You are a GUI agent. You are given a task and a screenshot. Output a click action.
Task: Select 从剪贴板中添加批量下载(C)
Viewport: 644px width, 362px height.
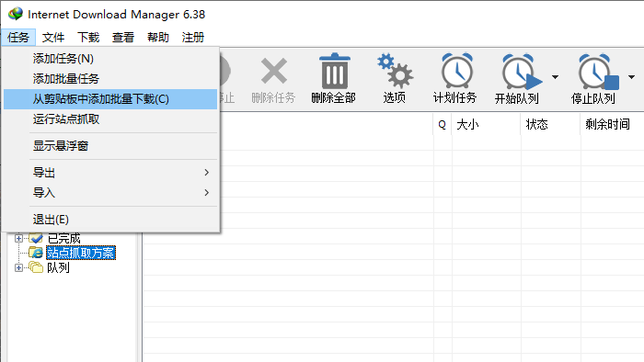[x=110, y=99]
